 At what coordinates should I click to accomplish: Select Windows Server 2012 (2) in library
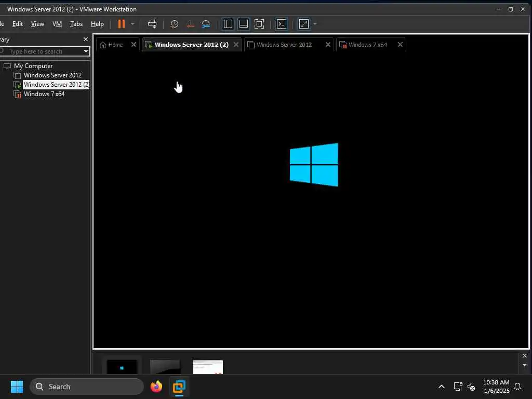tap(56, 85)
